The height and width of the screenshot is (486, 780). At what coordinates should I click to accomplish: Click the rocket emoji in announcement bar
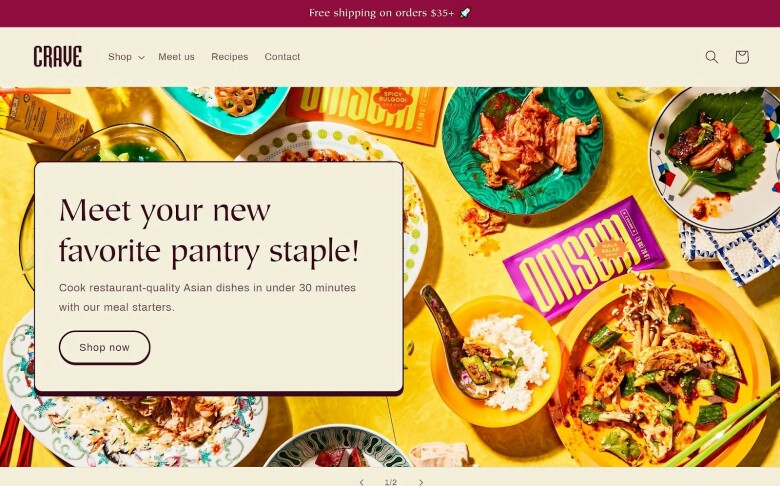[465, 13]
